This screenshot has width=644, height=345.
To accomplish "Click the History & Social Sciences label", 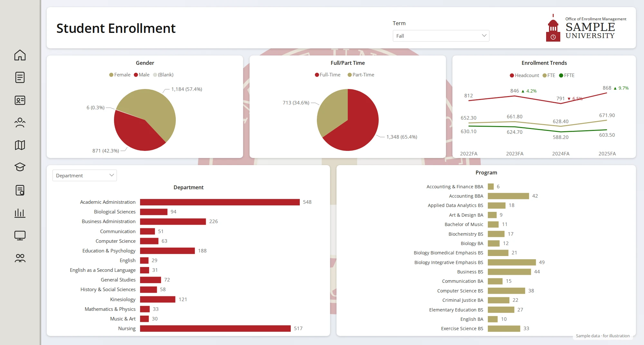I will click(108, 290).
